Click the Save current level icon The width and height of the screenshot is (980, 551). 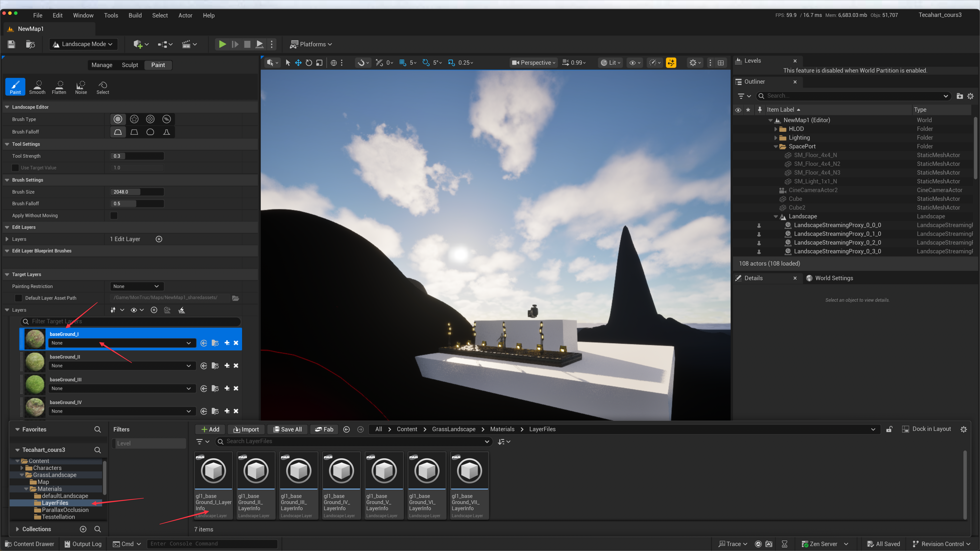pos(11,44)
